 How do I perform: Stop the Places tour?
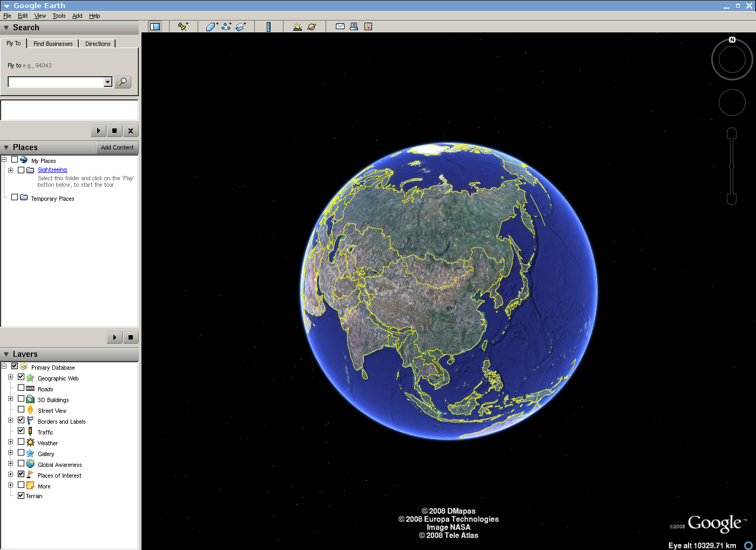[x=131, y=337]
